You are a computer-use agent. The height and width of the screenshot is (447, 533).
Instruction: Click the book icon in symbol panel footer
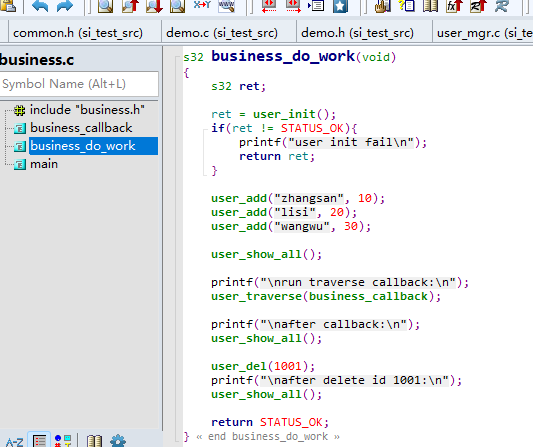pyautogui.click(x=94, y=441)
